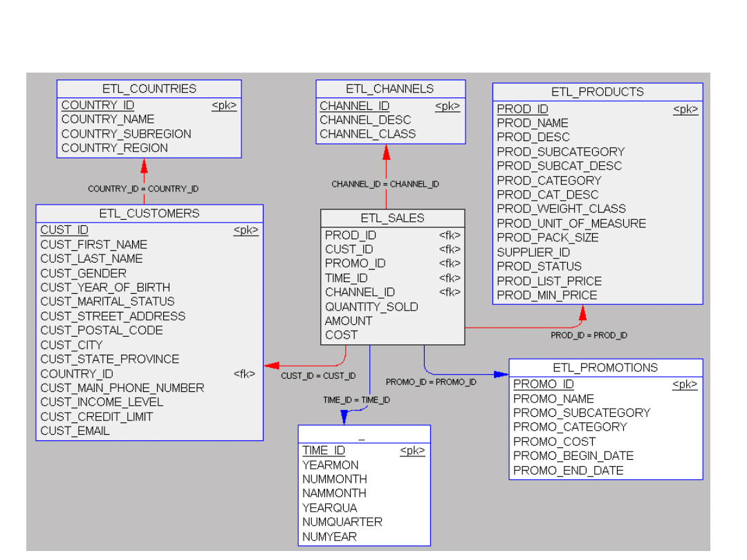Click the red arrowhead pointing into ETL_COUNTRIES
This screenshot has width=747, height=560.
click(x=144, y=167)
